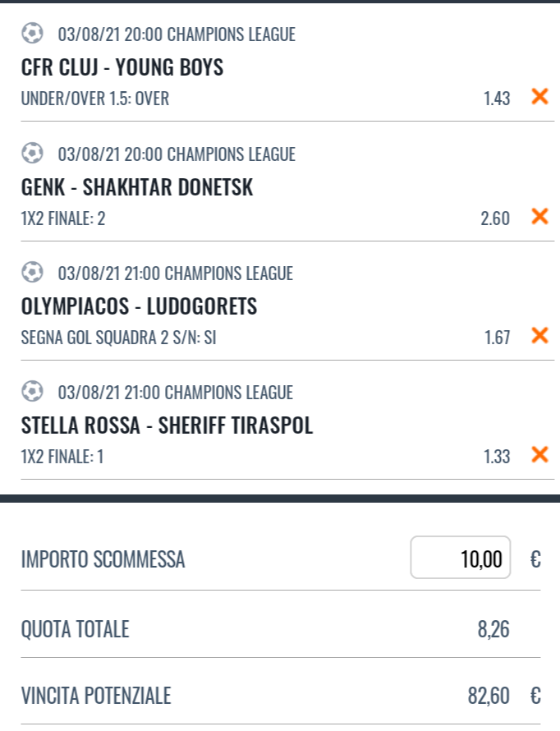
Task: Remove Genk - Shakhtar Donetsk bet
Action: click(539, 216)
